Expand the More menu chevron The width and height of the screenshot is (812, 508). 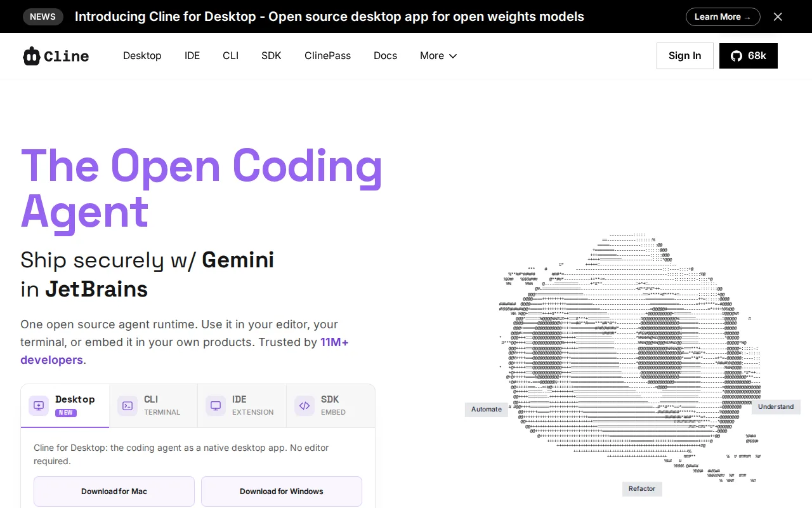tap(453, 56)
